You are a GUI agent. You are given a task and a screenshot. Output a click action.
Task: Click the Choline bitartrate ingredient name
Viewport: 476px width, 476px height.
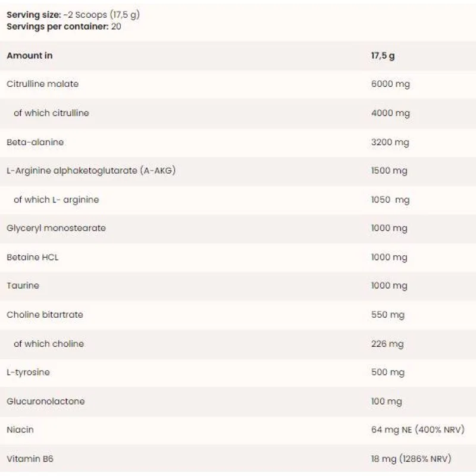pyautogui.click(x=45, y=315)
